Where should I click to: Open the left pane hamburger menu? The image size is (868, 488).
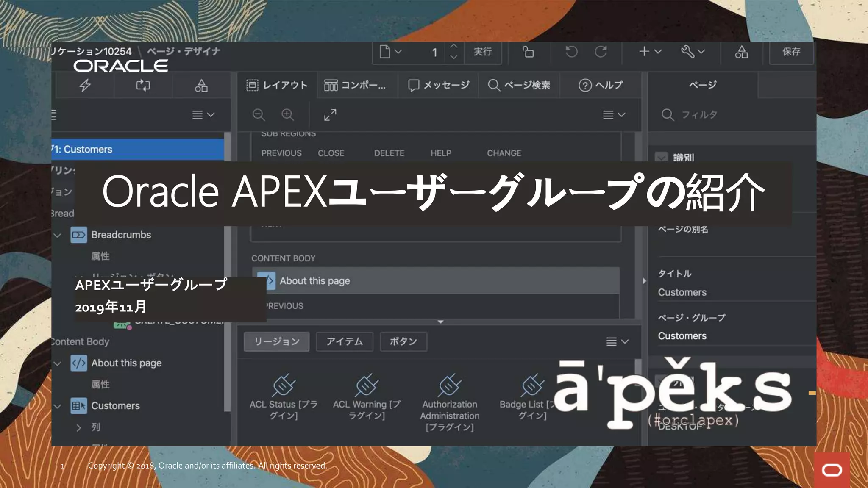point(203,115)
